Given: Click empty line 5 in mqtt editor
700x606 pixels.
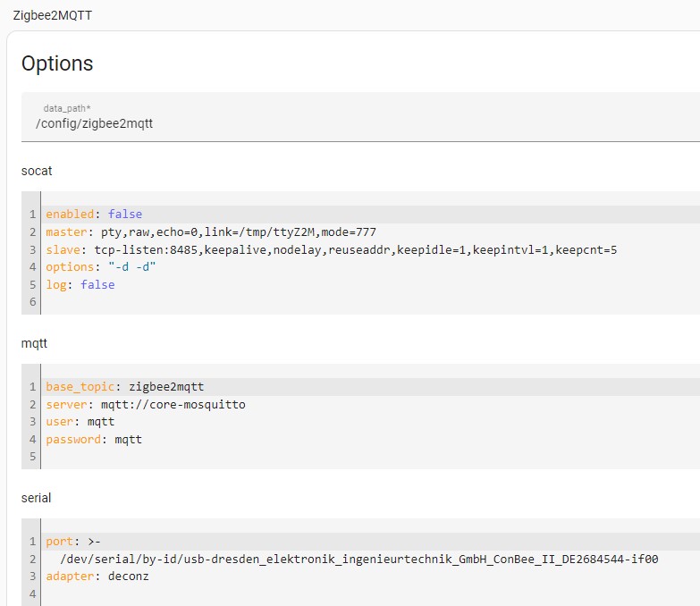Looking at the screenshot, I should click(370, 457).
